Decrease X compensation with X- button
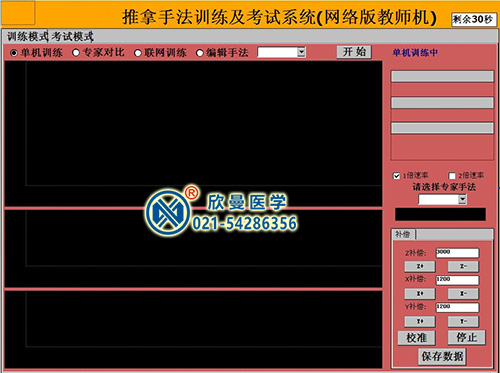Image resolution: width=500 pixels, height=373 pixels. 463,293
